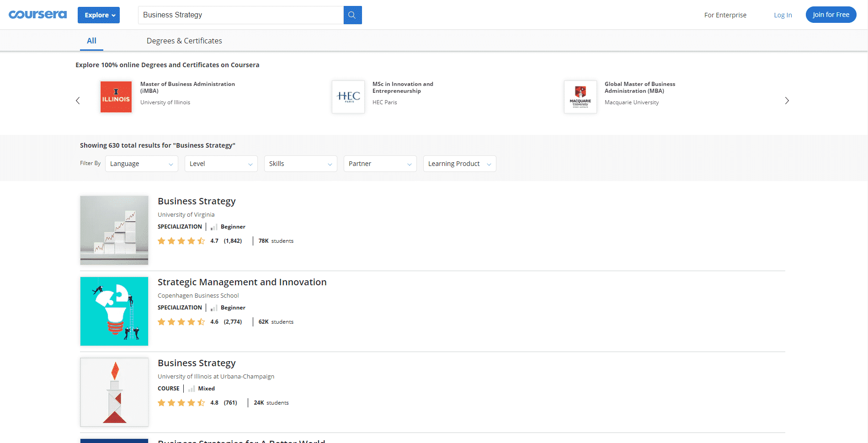Switch to Degrees & Certificates tab
The image size is (868, 443).
pyautogui.click(x=184, y=41)
